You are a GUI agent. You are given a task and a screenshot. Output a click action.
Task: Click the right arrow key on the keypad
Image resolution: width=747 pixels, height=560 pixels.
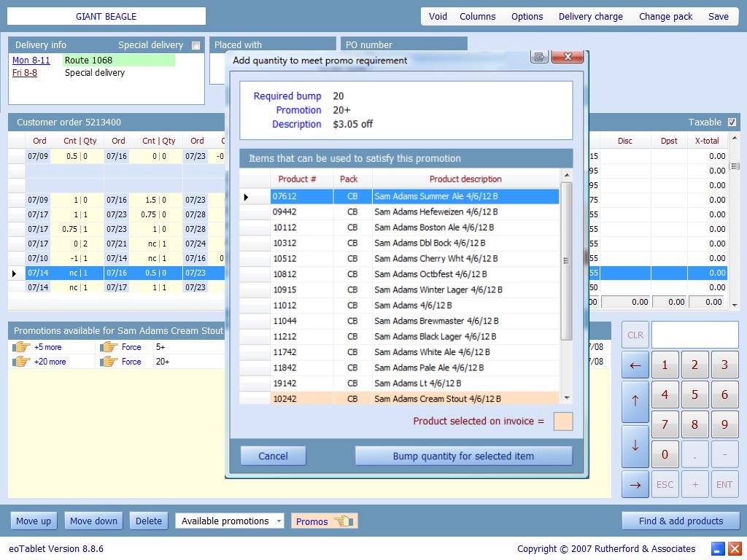[635, 485]
